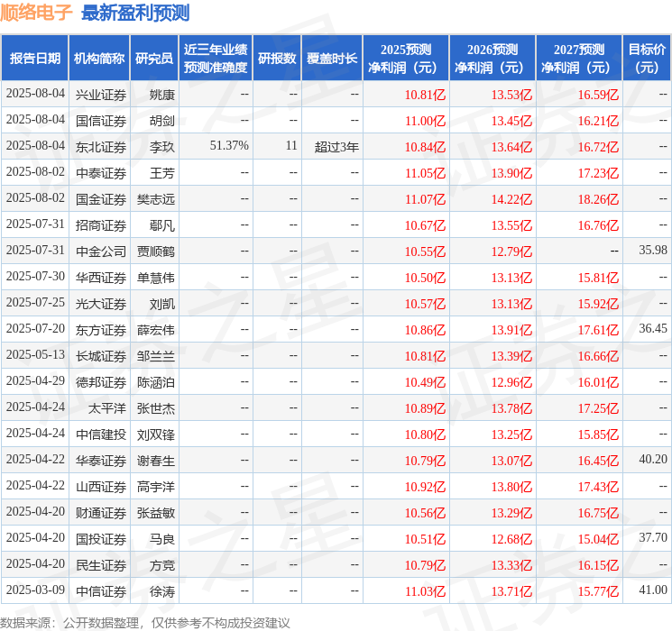This screenshot has height=631, width=672.
Task: Click the 最新盈利预测 title text
Action: point(135,13)
